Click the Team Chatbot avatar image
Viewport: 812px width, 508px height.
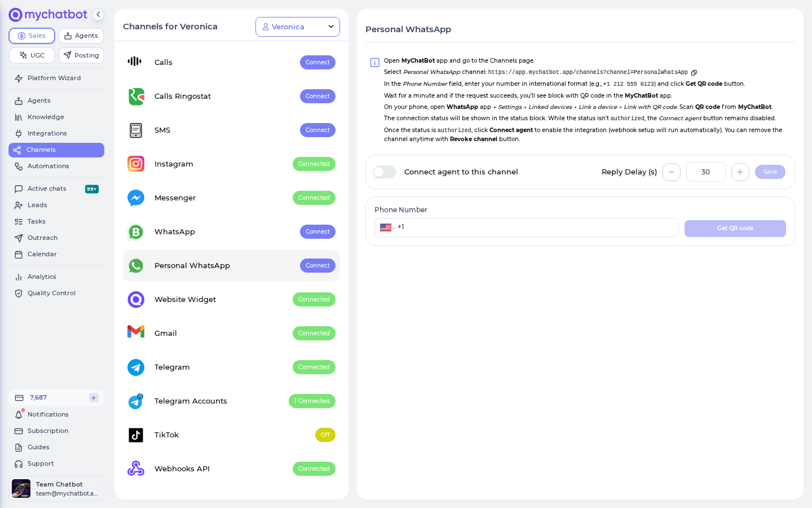[x=21, y=489]
